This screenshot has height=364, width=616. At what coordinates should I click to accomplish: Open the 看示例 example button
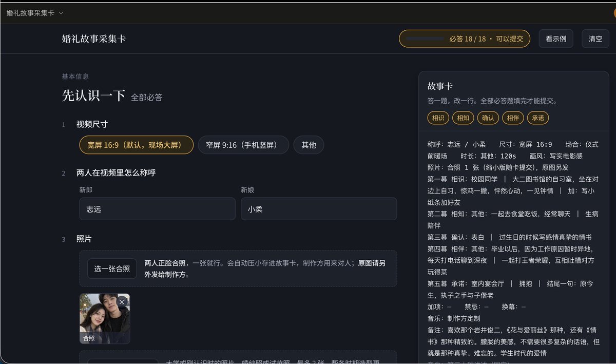pos(556,39)
